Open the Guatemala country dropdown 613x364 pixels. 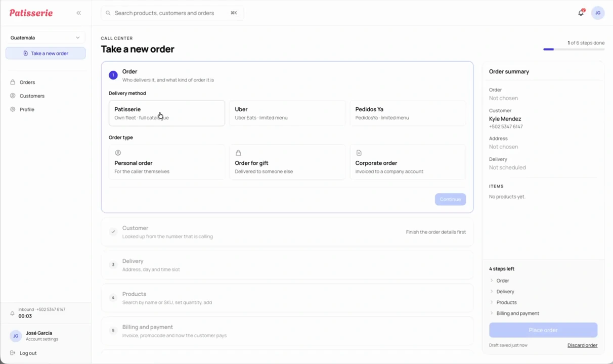[46, 37]
